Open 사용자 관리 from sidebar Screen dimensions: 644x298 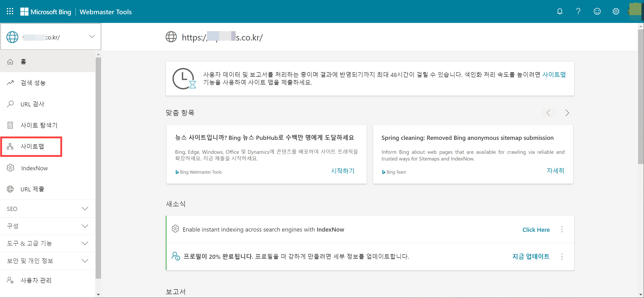coord(36,280)
